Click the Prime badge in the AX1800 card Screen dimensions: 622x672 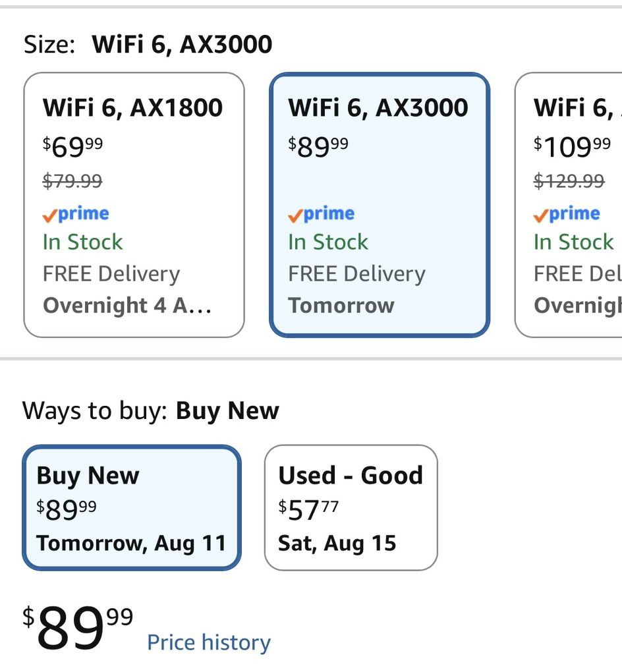(76, 214)
